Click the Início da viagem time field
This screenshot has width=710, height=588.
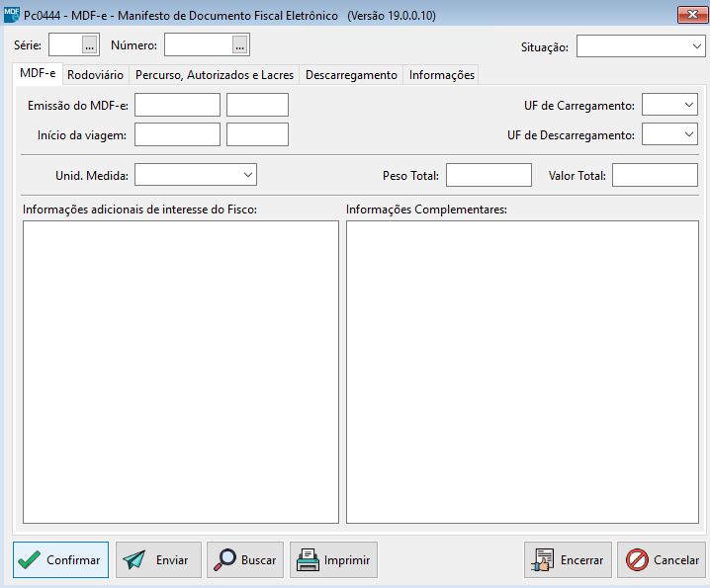tap(257, 134)
